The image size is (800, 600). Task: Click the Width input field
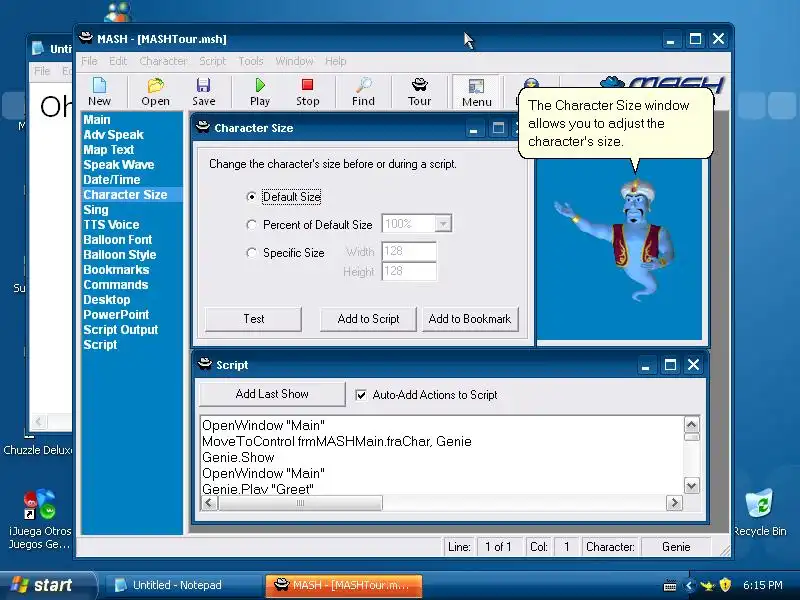(409, 251)
